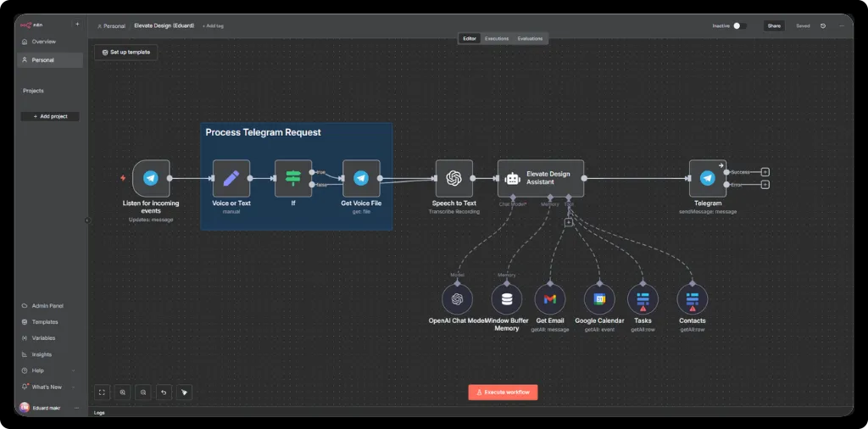Select the 'Get Voice File' Telegram node

(361, 178)
